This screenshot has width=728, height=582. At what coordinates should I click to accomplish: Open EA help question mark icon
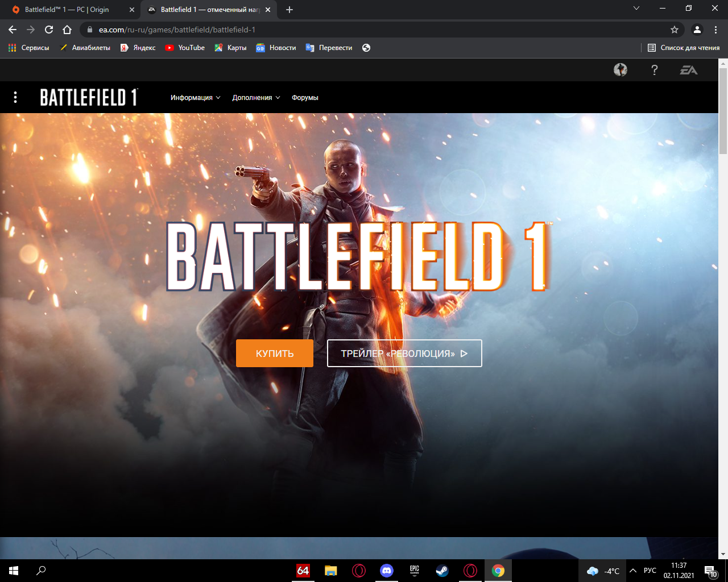coord(655,70)
